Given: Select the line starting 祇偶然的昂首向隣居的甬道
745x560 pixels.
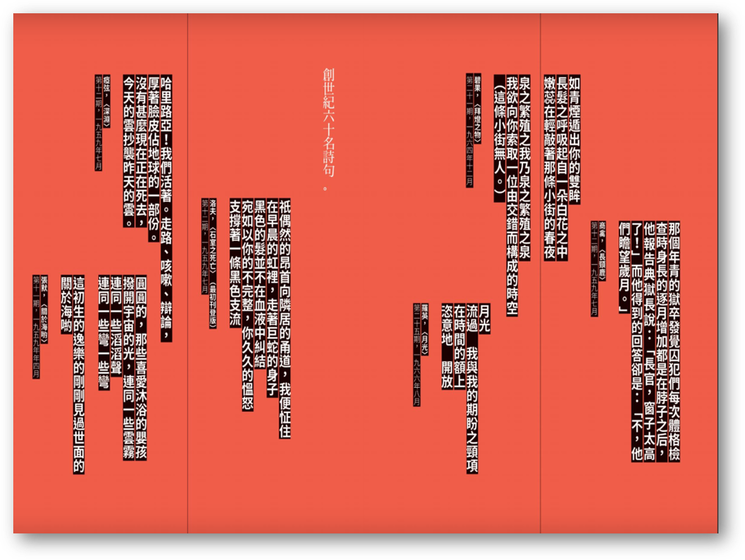Looking at the screenshot, I should tap(285, 317).
